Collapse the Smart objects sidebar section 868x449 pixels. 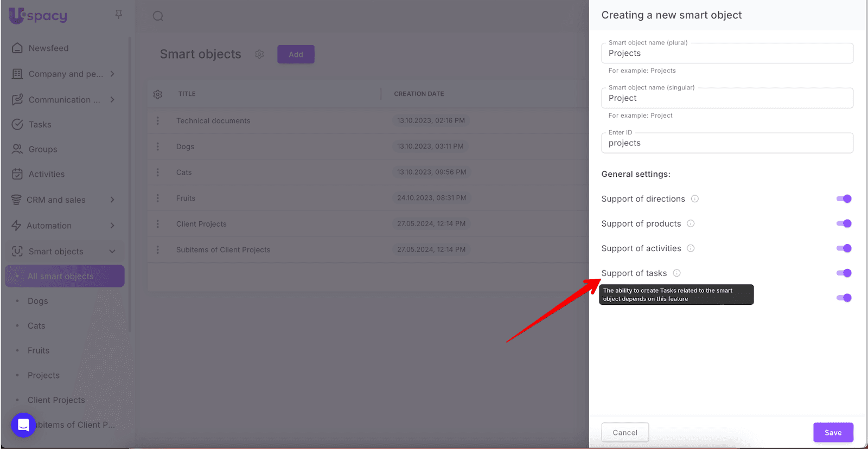(112, 252)
